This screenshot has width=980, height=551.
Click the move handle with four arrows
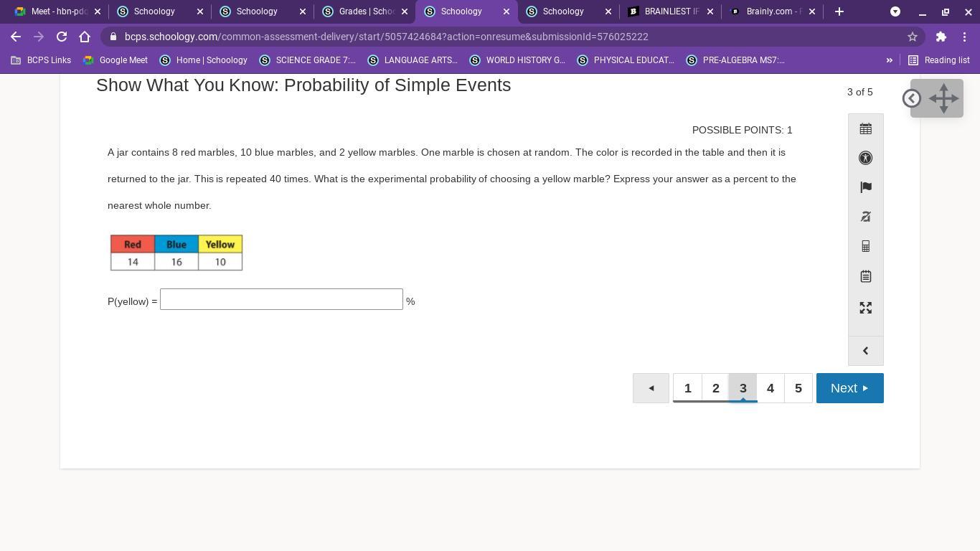pyautogui.click(x=943, y=98)
